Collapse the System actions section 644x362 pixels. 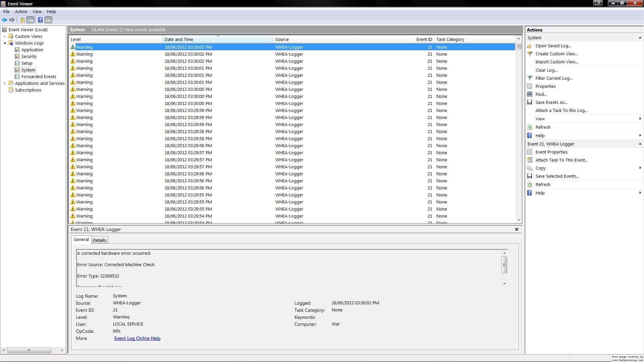[640, 38]
